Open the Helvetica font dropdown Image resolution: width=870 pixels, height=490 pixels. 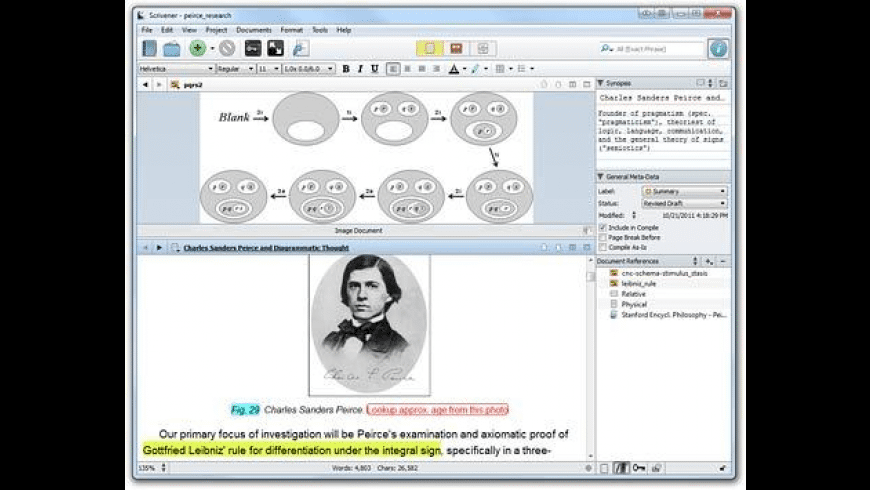pos(176,69)
